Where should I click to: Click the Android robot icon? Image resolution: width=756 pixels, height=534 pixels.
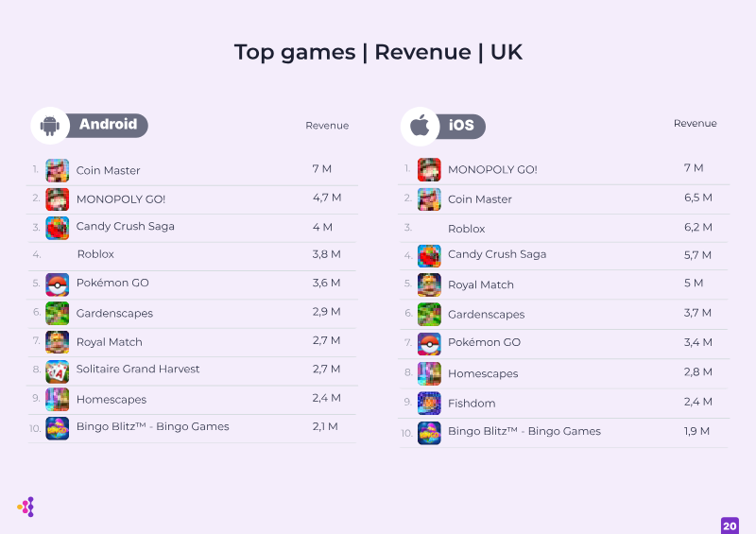[x=50, y=126]
